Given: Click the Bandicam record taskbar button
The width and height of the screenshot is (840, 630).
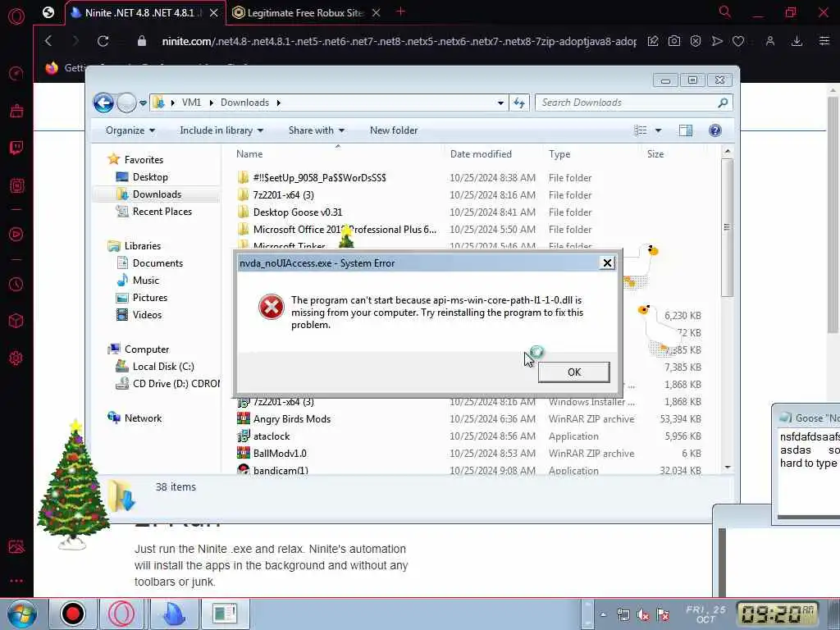Looking at the screenshot, I should click(72, 614).
